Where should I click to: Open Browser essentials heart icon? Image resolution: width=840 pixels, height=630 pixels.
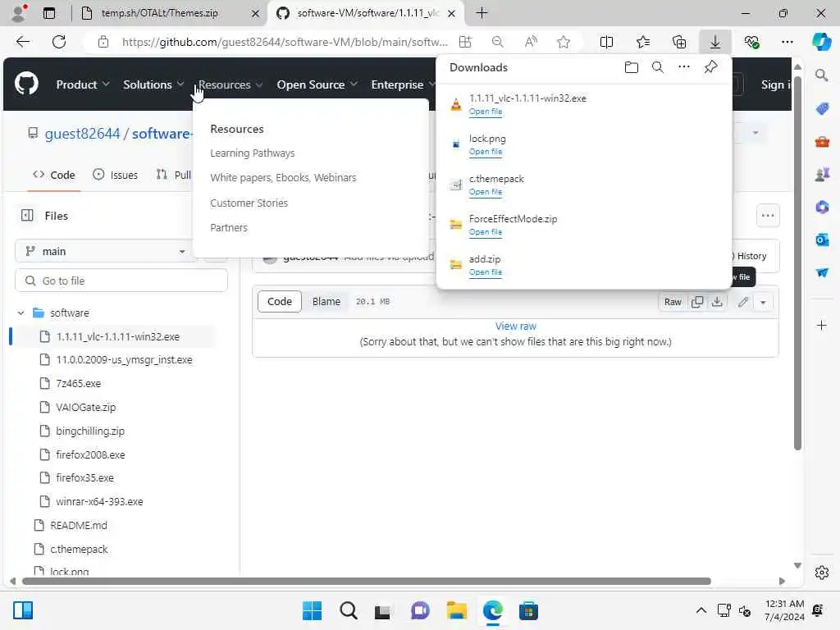(x=751, y=42)
